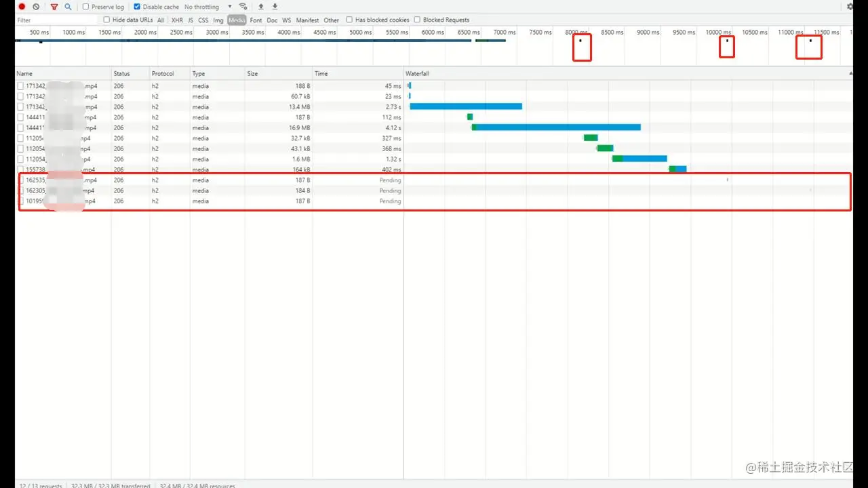This screenshot has width=868, height=488.
Task: Show only Doc requests
Action: coord(272,20)
